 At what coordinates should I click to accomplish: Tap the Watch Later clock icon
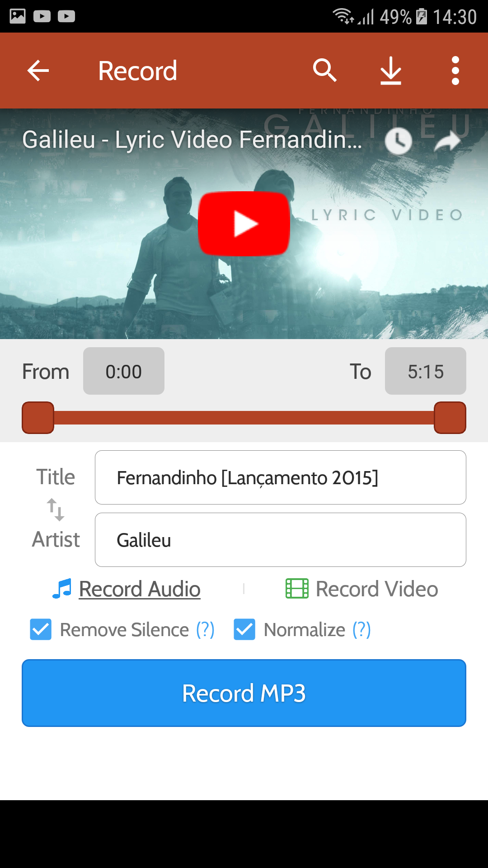[x=398, y=141]
